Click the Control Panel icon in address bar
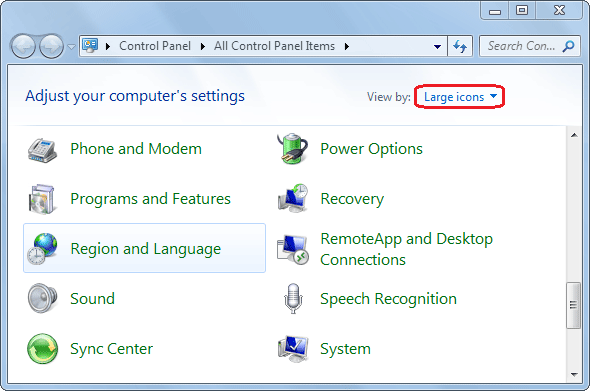The height and width of the screenshot is (391, 590). point(90,46)
